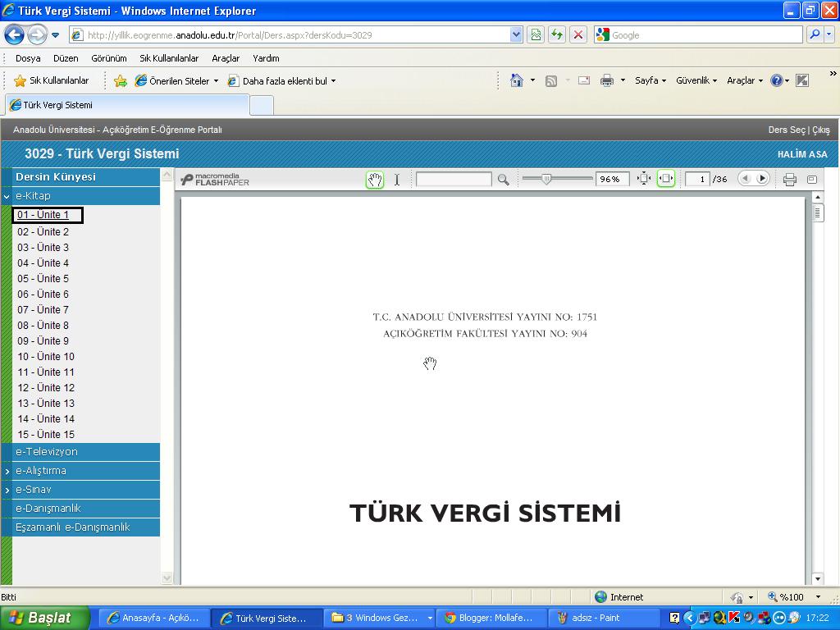Click the Kaspersky tray icon
This screenshot has width=840, height=630.
734,618
